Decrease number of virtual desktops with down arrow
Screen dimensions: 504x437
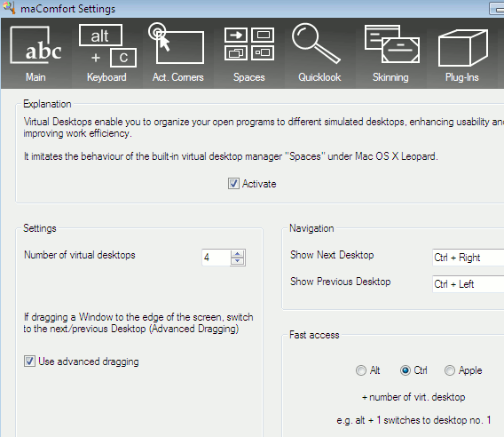pos(238,261)
